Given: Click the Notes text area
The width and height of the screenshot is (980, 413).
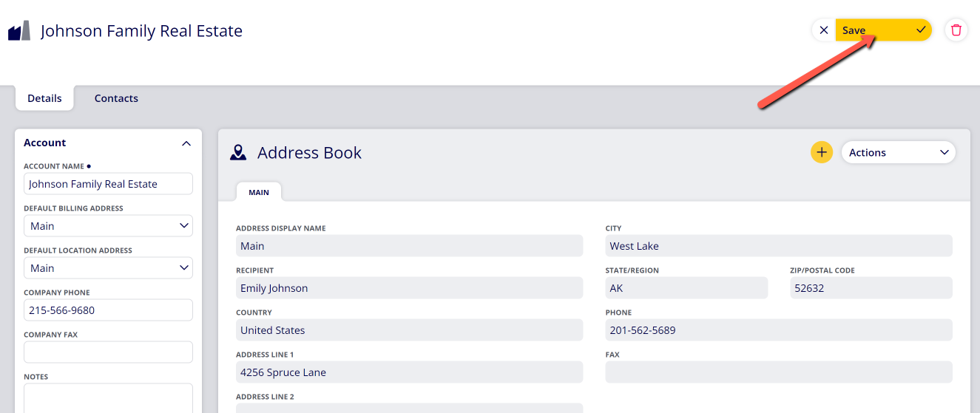Looking at the screenshot, I should pyautogui.click(x=108, y=398).
